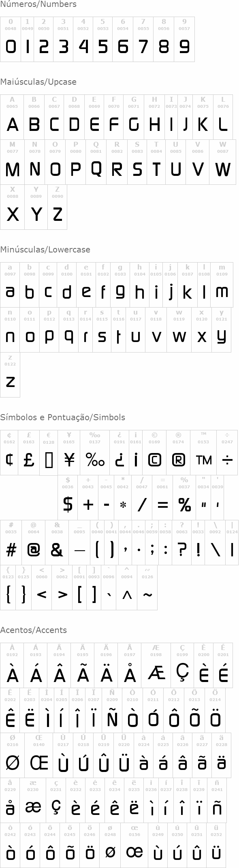
Task: Select the per mille glyph cell
Action: 95,453
